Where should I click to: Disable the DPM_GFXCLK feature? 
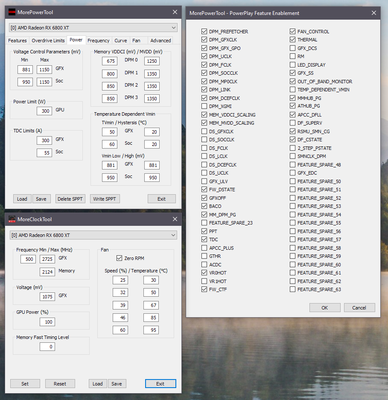tap(204, 40)
